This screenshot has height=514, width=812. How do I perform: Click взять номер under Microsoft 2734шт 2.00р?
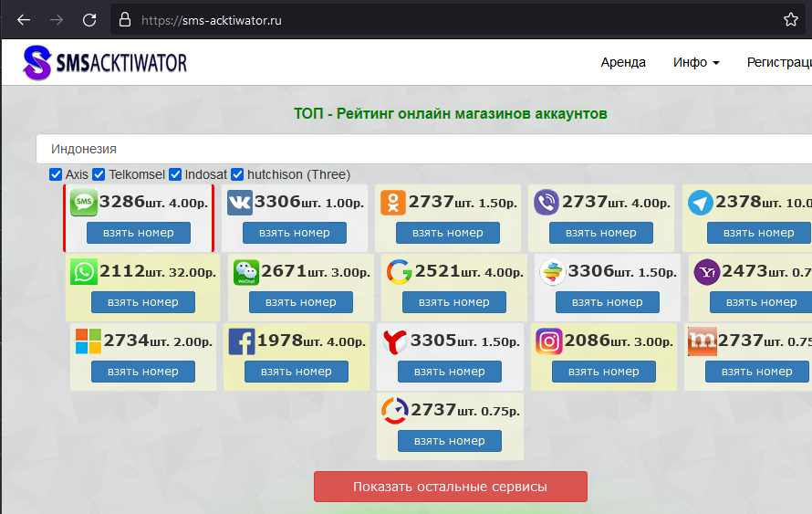(x=143, y=372)
